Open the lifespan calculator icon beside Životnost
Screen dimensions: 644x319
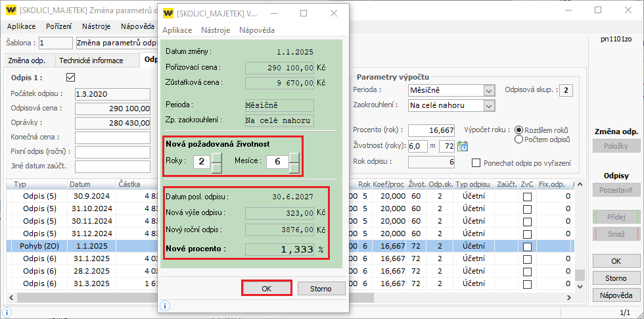point(463,146)
